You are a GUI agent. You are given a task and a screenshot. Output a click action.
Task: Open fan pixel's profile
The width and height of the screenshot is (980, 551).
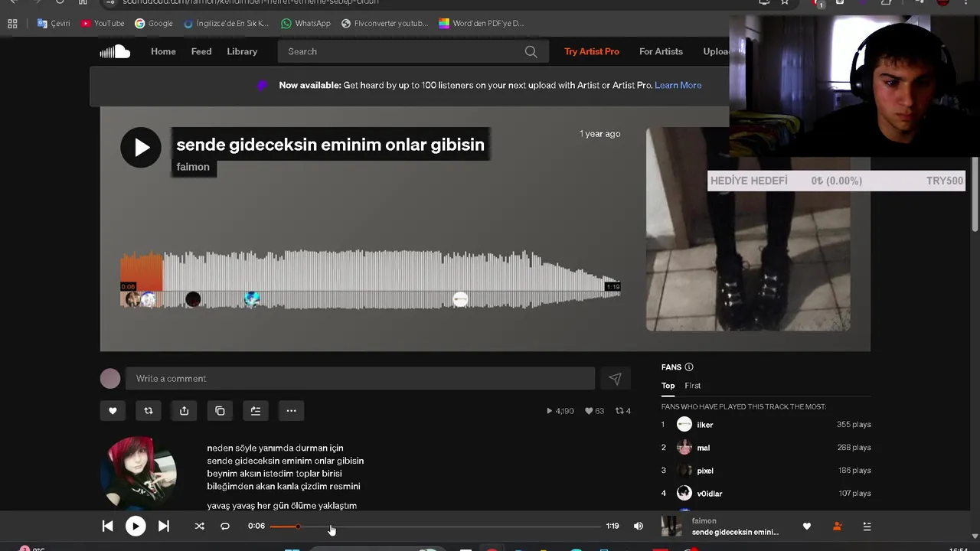pos(705,471)
